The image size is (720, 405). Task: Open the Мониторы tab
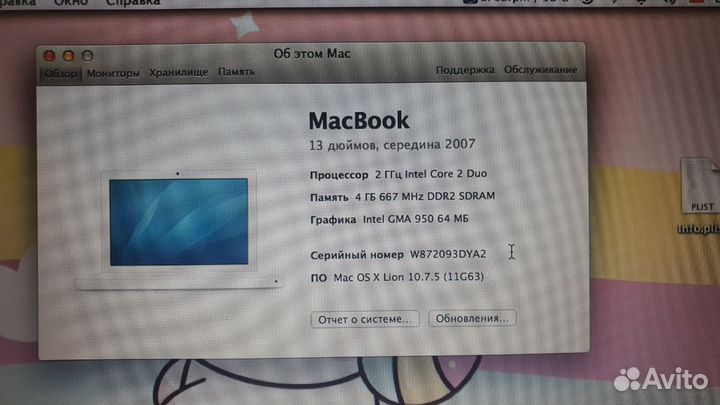pos(113,73)
